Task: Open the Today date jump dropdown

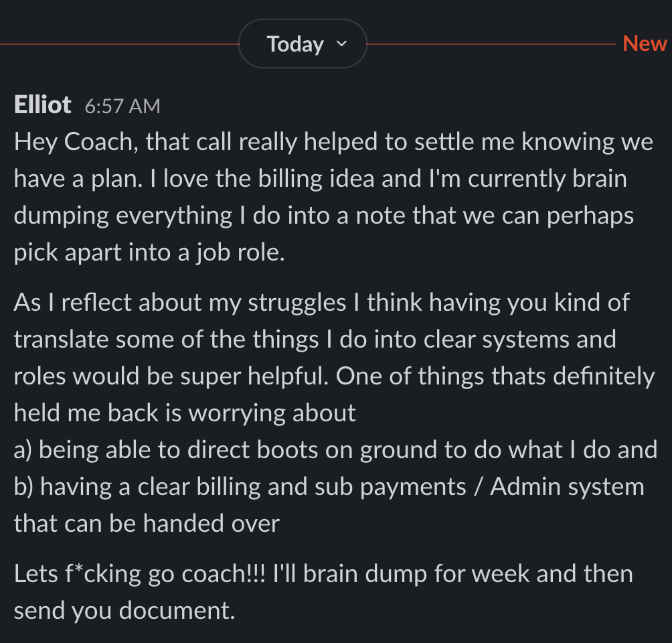Action: click(302, 44)
